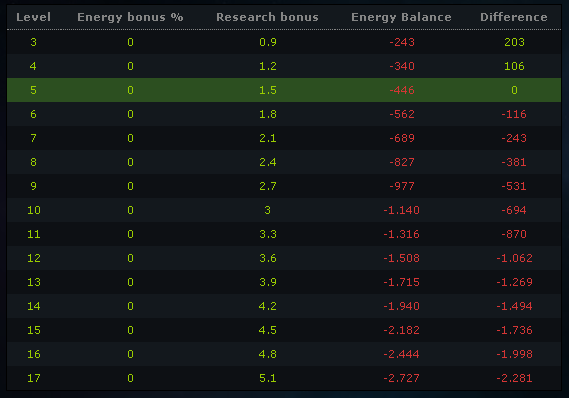This screenshot has height=398, width=569.
Task: Click difference value 203
Action: pos(514,42)
